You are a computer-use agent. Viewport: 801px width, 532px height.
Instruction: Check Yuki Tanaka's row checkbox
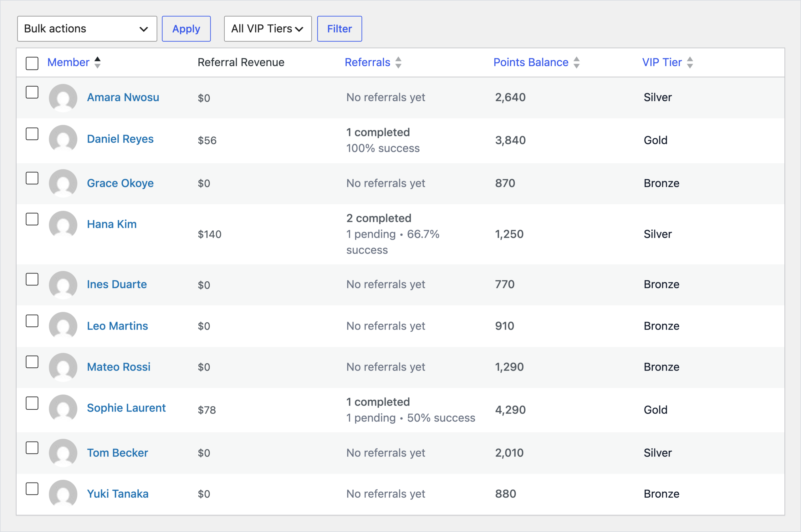[32, 489]
